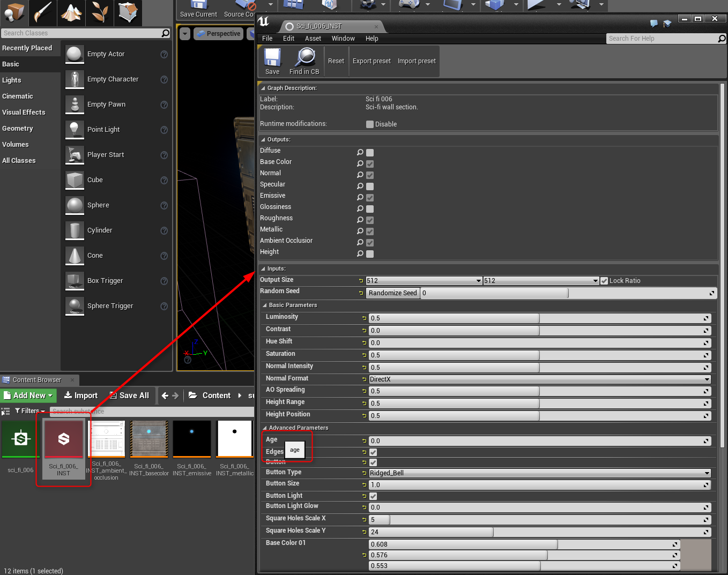The image size is (728, 575).
Task: Switch to the All Classes category
Action: [x=19, y=160]
